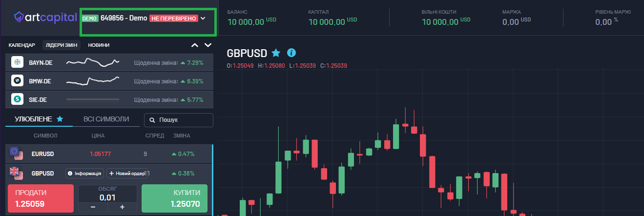
Task: Click the EURUSD currency flag icon
Action: click(x=16, y=154)
